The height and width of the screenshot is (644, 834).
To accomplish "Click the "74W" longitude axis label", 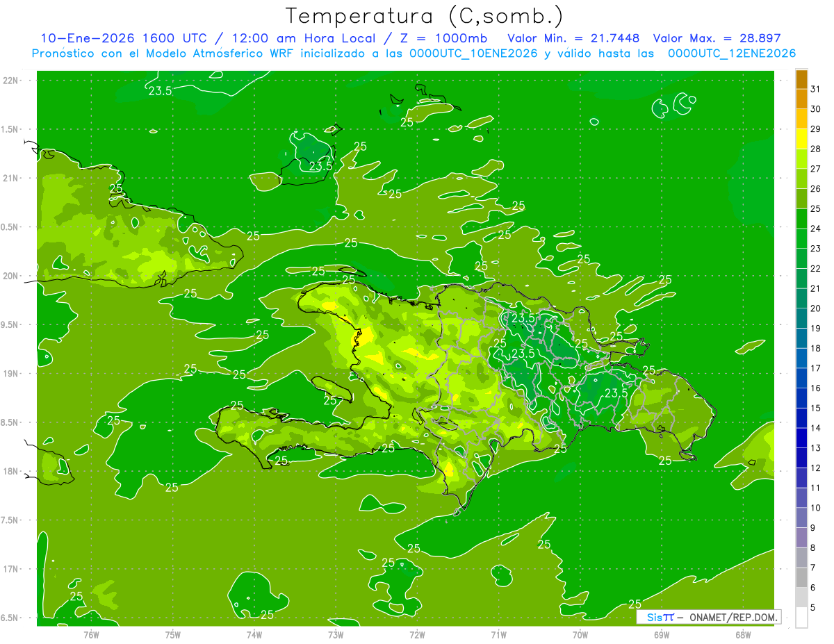I will tap(254, 634).
